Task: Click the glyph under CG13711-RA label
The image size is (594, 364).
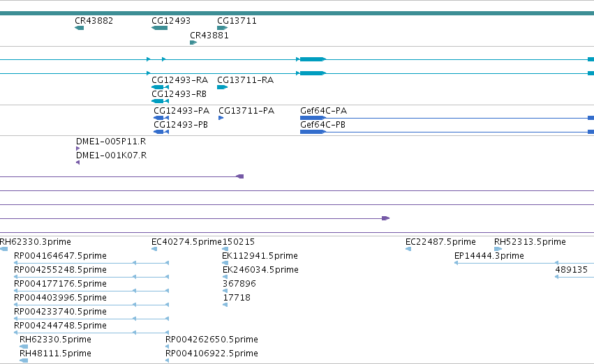Action: 223,87
